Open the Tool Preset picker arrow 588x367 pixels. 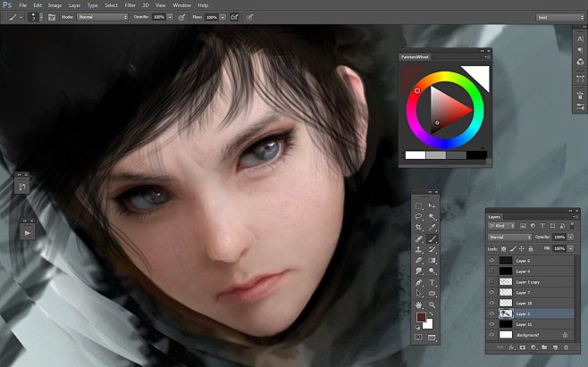coord(21,17)
